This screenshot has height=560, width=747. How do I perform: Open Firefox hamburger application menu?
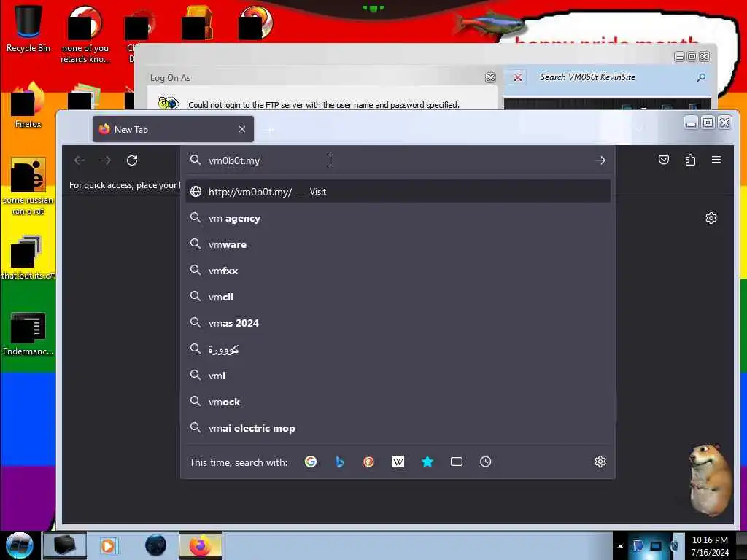pyautogui.click(x=716, y=160)
